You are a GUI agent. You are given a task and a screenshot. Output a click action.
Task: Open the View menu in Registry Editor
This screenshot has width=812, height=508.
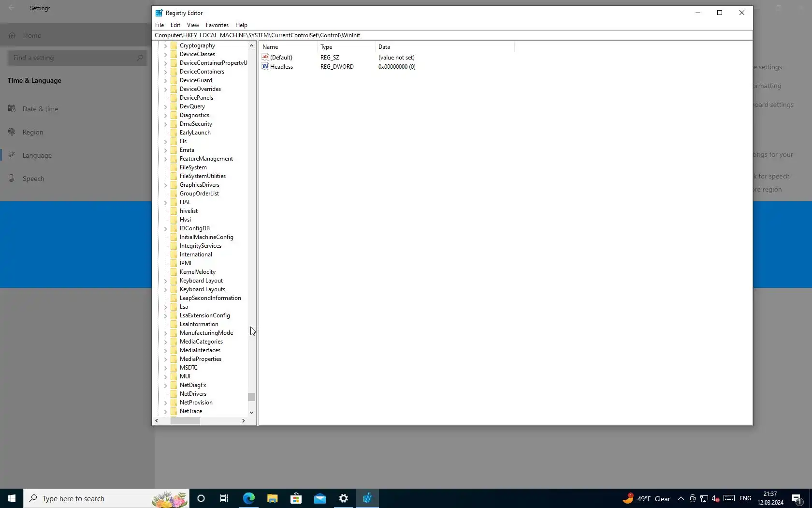tap(193, 25)
